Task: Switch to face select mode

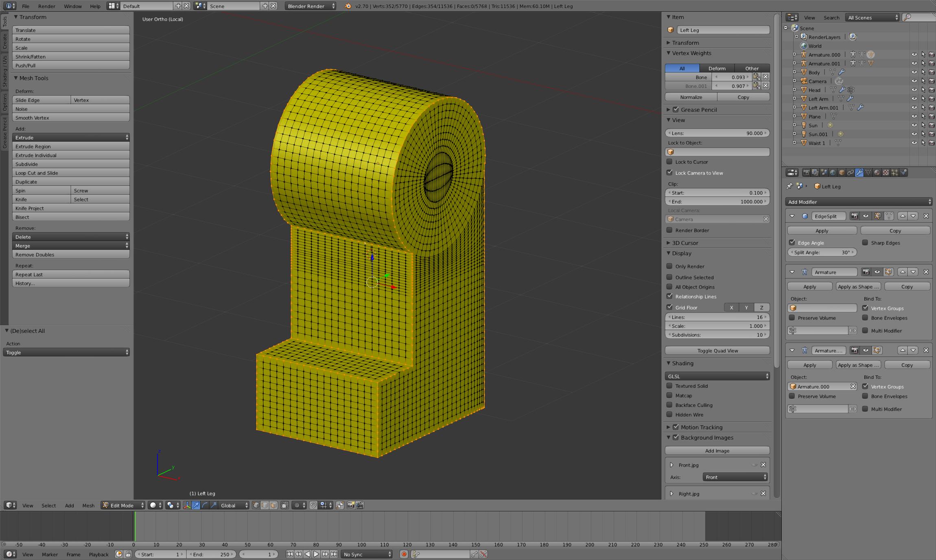Action: pyautogui.click(x=274, y=505)
